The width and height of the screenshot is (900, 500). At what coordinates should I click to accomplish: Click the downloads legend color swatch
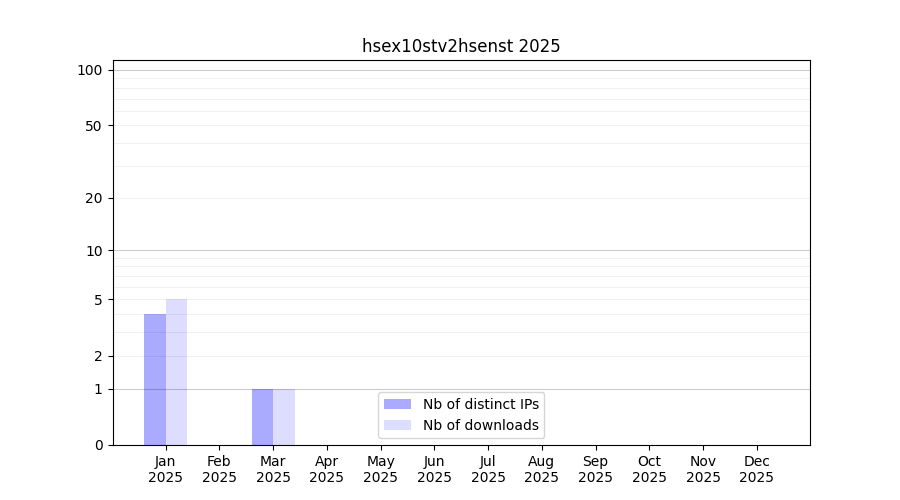pyautogui.click(x=397, y=425)
